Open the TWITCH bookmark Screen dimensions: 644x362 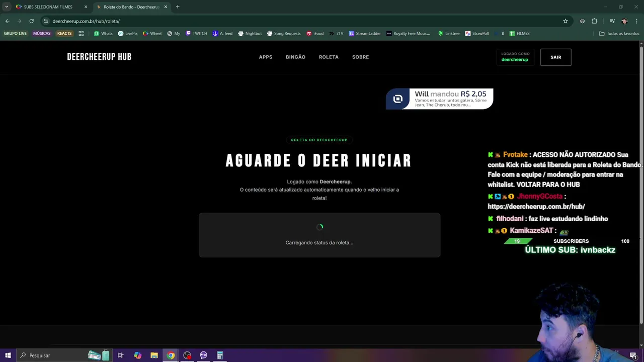(x=196, y=34)
